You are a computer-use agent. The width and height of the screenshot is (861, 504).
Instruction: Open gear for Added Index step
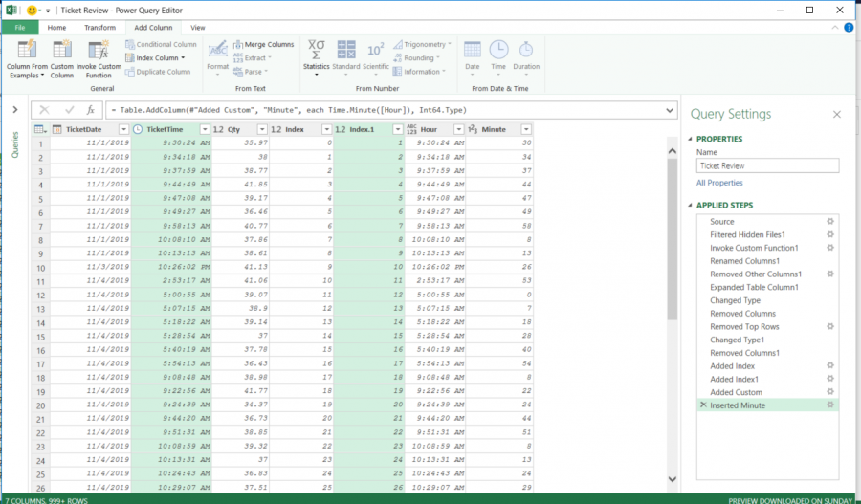click(x=830, y=365)
